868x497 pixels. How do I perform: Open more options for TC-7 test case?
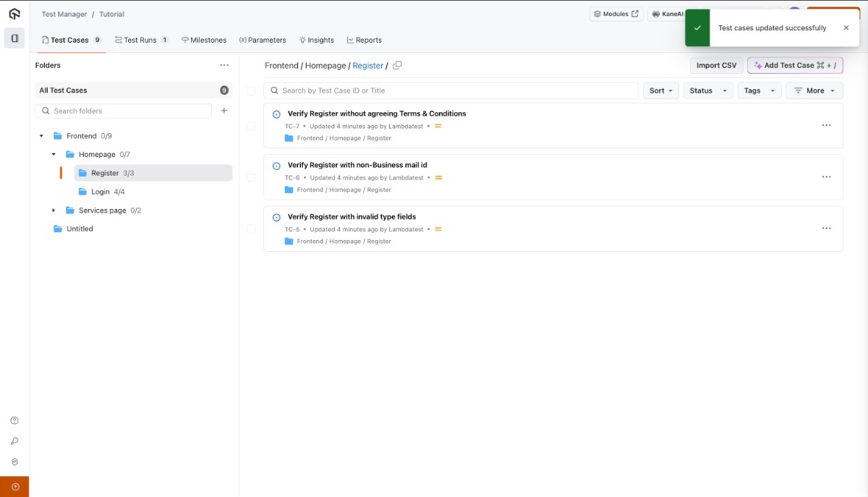pos(826,125)
